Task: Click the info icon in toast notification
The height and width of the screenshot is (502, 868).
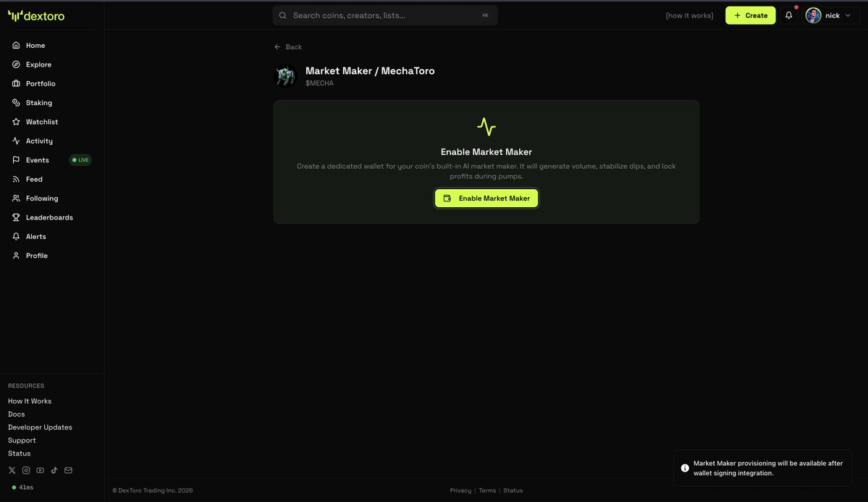Action: pos(685,468)
